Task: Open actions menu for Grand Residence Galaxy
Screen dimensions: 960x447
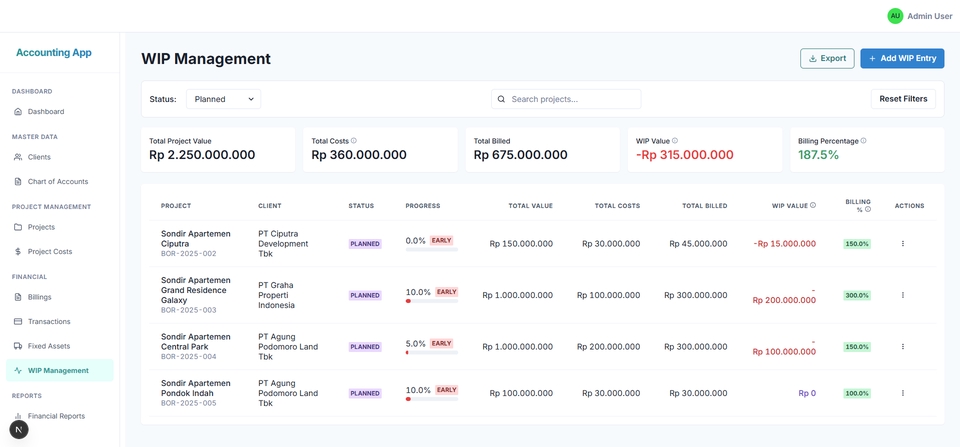Action: 903,295
